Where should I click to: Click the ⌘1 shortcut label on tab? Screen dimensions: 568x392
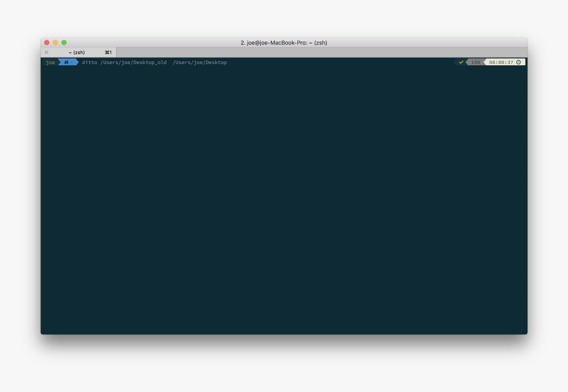tap(108, 53)
